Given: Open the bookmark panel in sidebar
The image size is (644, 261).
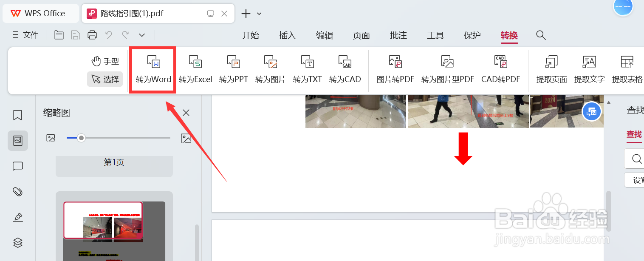Looking at the screenshot, I should 17,115.
